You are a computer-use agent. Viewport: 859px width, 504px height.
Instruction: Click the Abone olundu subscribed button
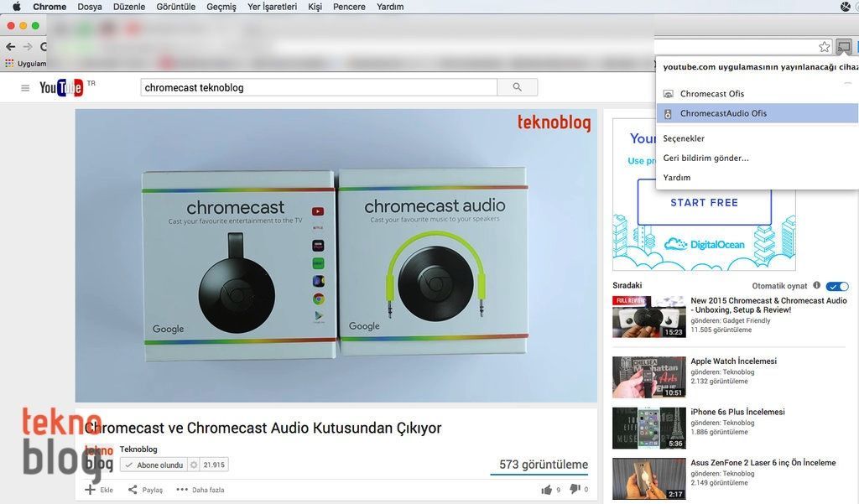click(154, 465)
